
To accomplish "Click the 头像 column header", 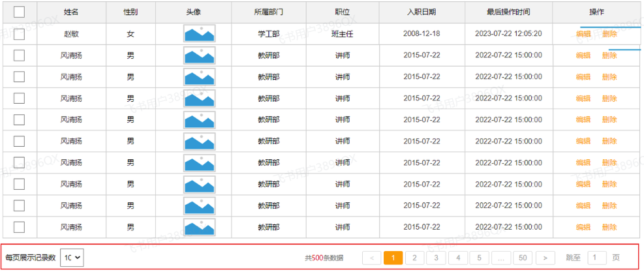I will point(193,12).
